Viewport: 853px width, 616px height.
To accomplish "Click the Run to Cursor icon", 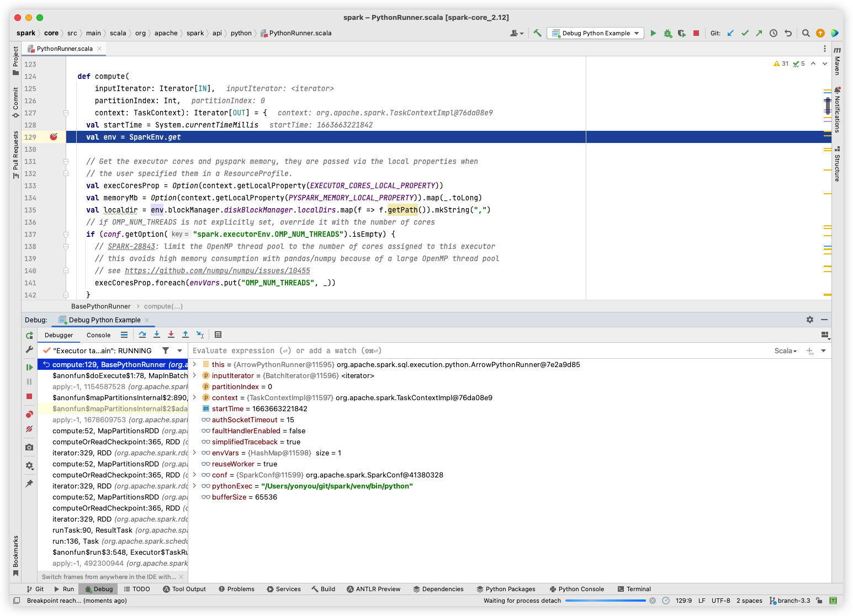I will (200, 334).
